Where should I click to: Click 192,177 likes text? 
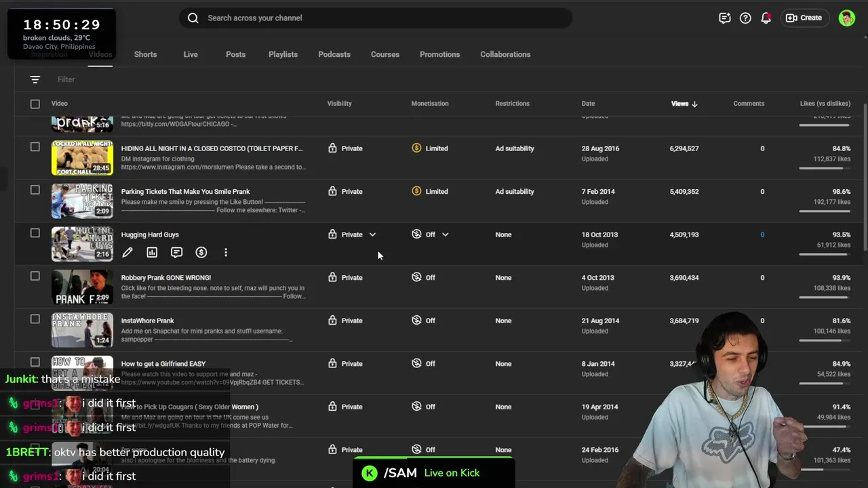832,202
